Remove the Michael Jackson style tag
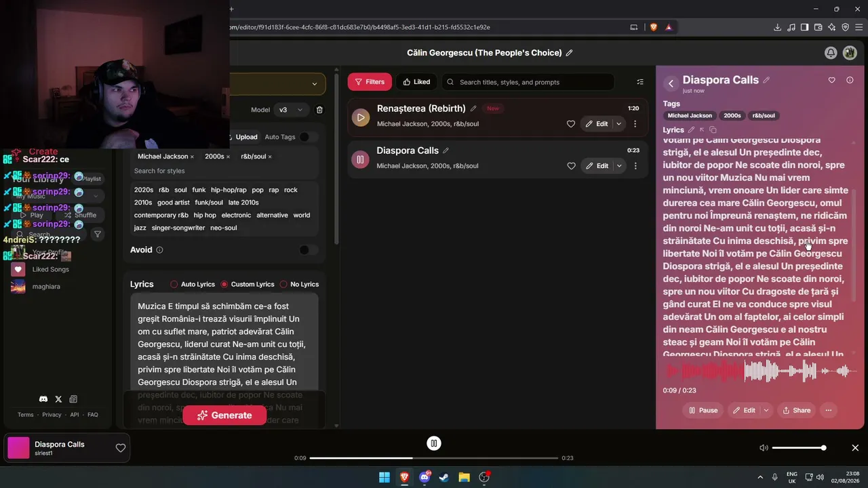Viewport: 868px width, 488px height. click(192, 157)
